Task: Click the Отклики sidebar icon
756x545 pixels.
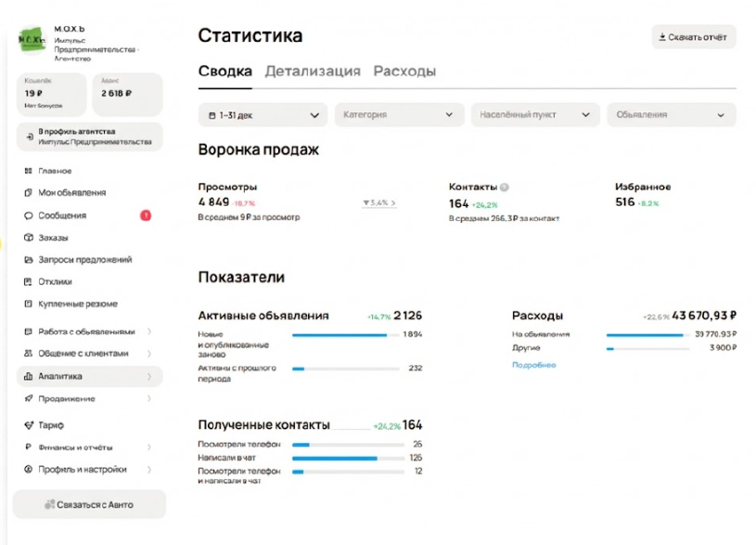Action: click(29, 282)
